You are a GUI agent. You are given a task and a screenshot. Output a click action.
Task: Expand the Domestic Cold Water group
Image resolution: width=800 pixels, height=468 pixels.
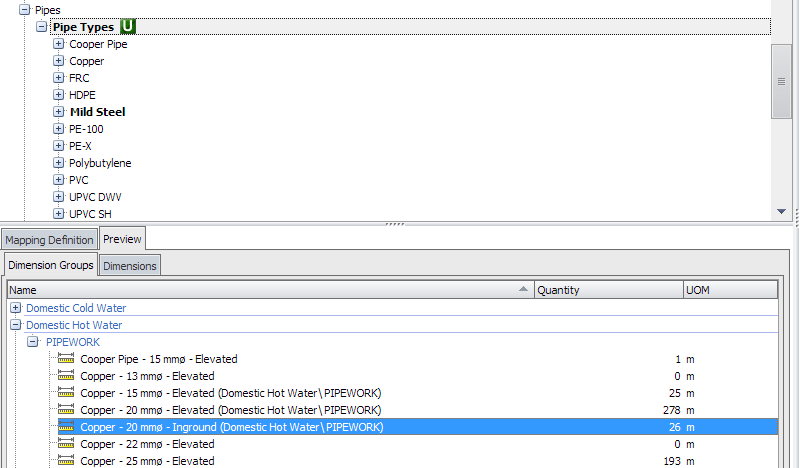coord(15,308)
